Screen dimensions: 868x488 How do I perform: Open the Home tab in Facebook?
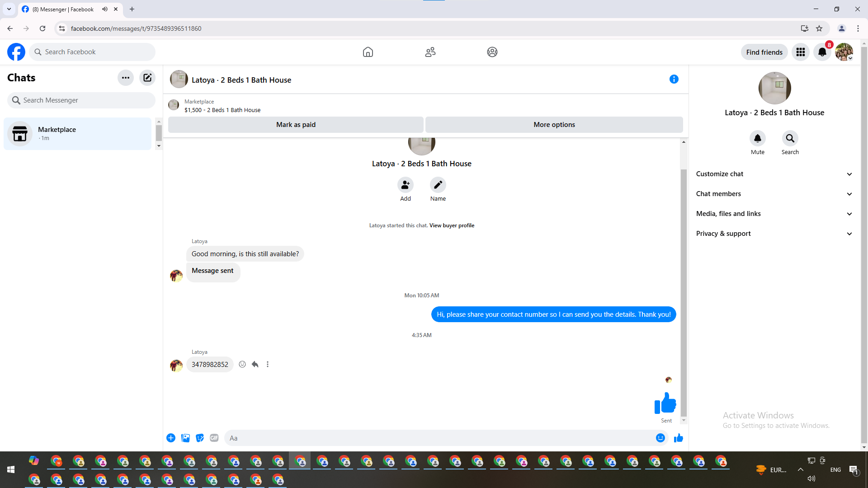tap(368, 52)
